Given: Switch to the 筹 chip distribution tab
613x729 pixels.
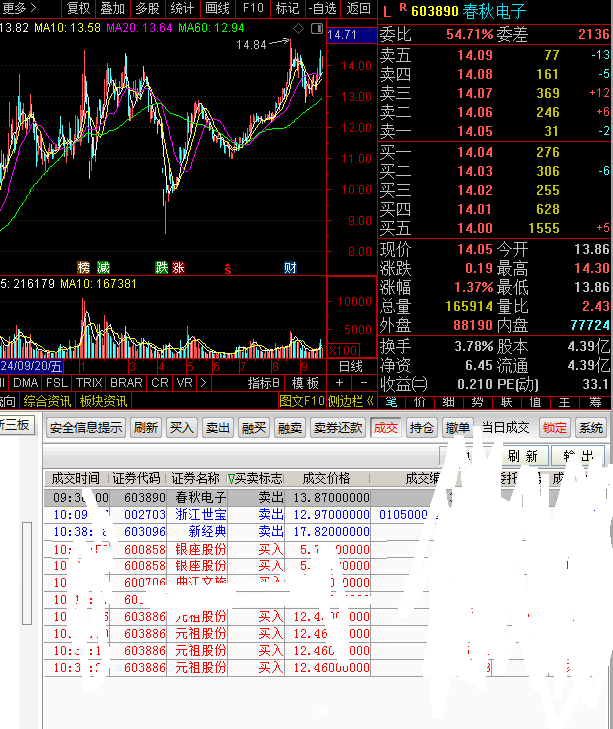Looking at the screenshot, I should [595, 402].
